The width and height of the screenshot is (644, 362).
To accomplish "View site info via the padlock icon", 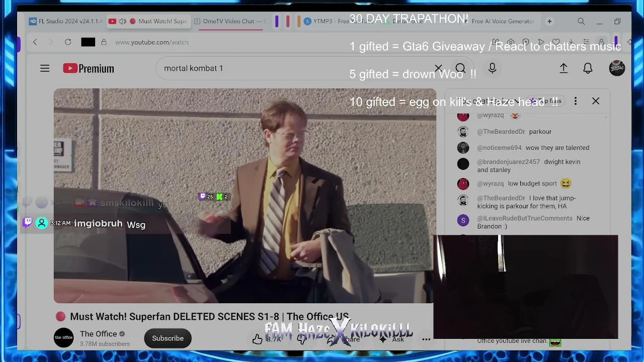I will [x=104, y=42].
